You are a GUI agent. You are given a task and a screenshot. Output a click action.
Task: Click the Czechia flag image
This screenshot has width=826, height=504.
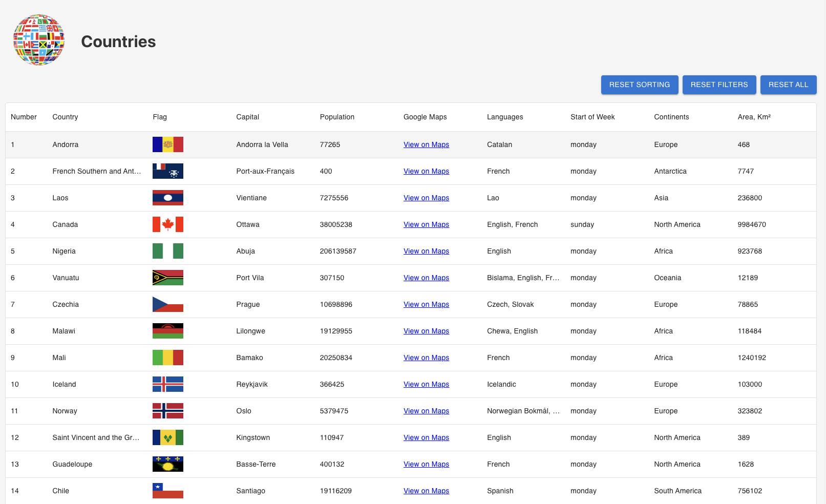pyautogui.click(x=167, y=304)
